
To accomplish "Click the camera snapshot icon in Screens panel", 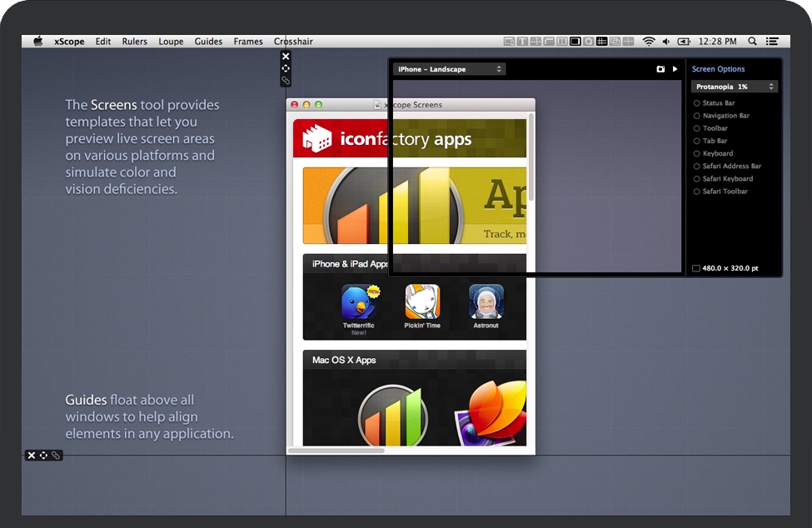I will (x=660, y=69).
